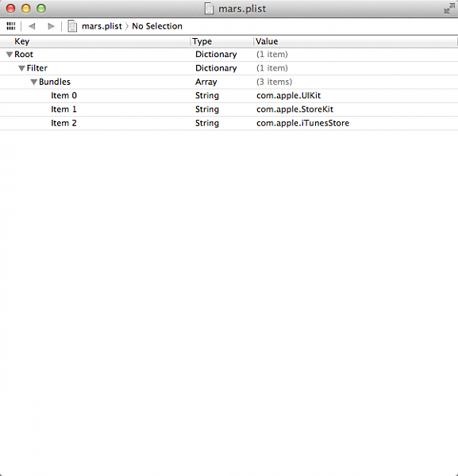Viewport: 458px width, 476px height.
Task: Click the (1 item) value of Filter
Action: click(x=272, y=68)
